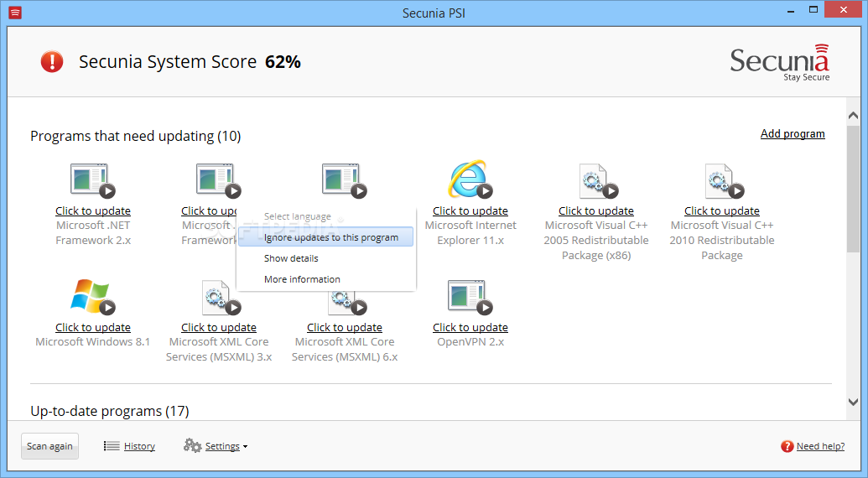This screenshot has height=478, width=868.
Task: Close the Secunia PSI window
Action: 844,9
